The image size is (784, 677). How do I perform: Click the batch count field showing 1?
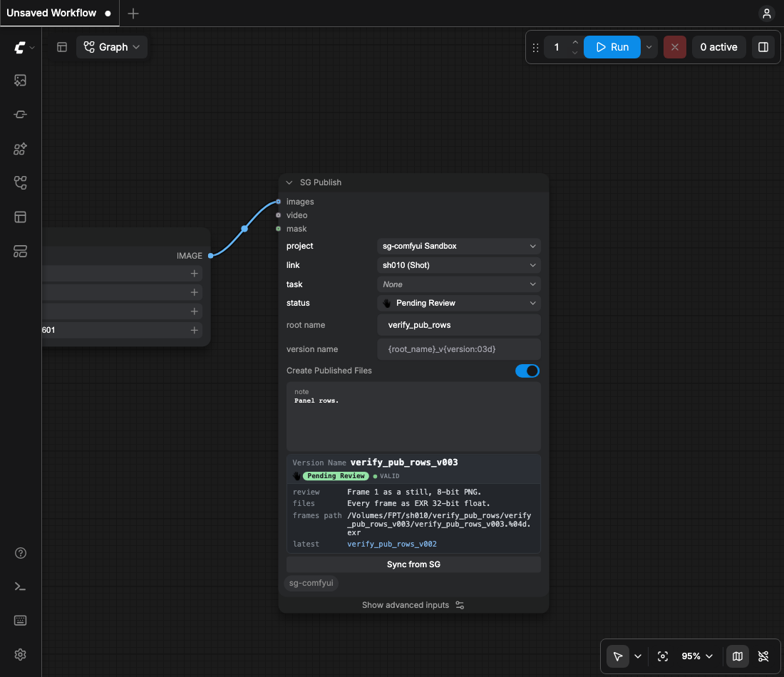[x=557, y=47]
